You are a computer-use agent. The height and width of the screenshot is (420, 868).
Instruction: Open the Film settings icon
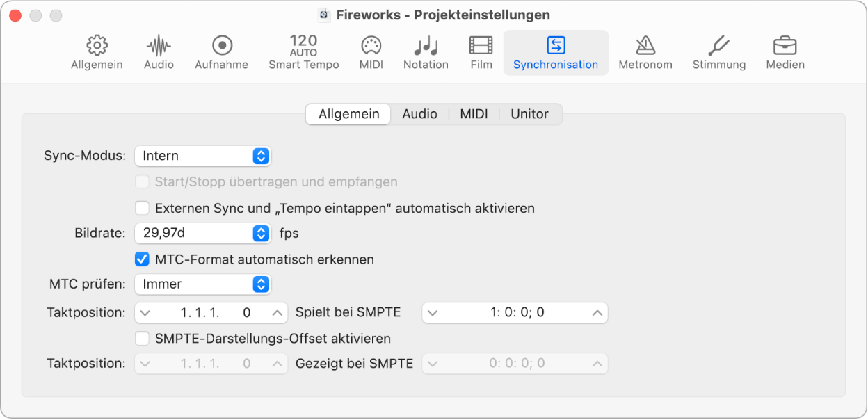point(480,52)
